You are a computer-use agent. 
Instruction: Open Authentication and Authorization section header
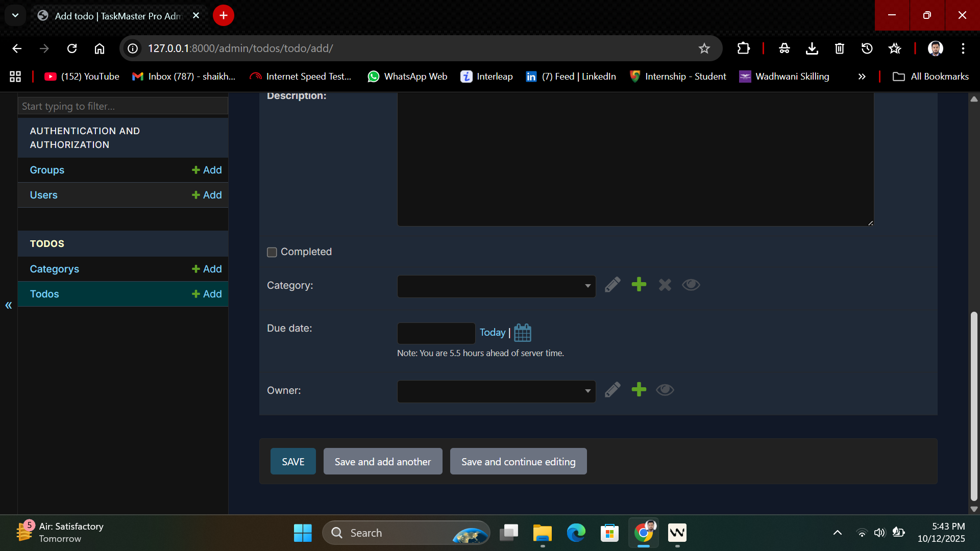(85, 138)
